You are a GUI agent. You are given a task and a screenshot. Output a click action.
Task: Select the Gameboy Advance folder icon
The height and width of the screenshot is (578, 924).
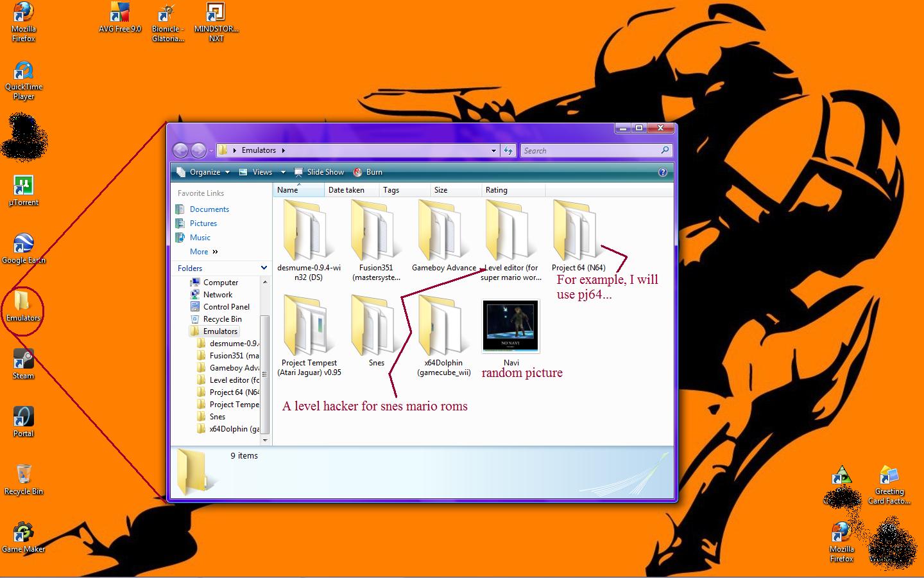444,236
